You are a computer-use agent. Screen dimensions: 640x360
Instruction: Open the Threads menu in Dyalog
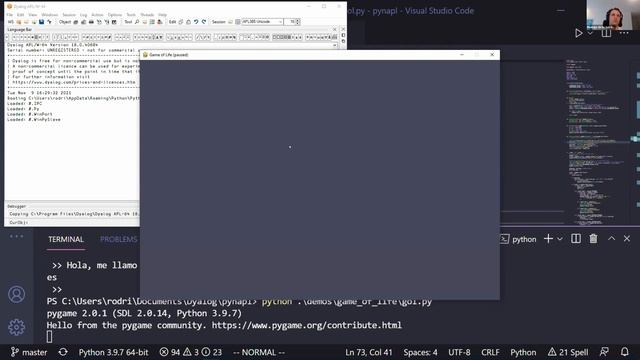(x=147, y=15)
